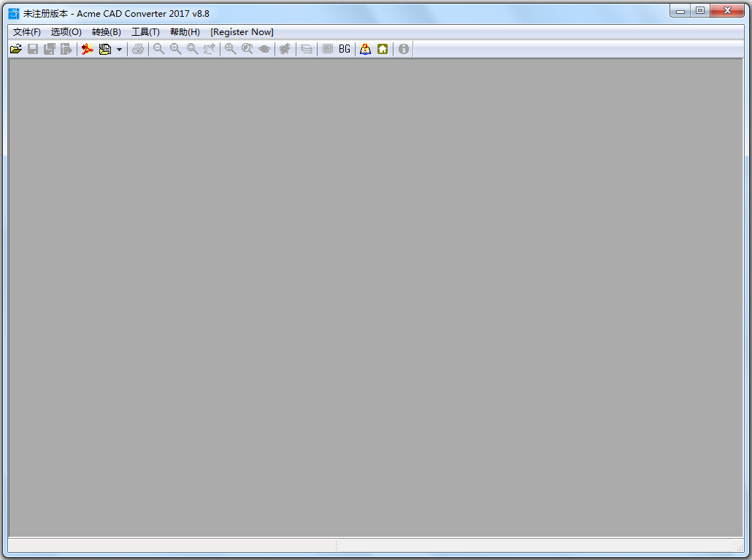Click the batch convert toolbar icon
This screenshot has width=752, height=560.
(87, 49)
